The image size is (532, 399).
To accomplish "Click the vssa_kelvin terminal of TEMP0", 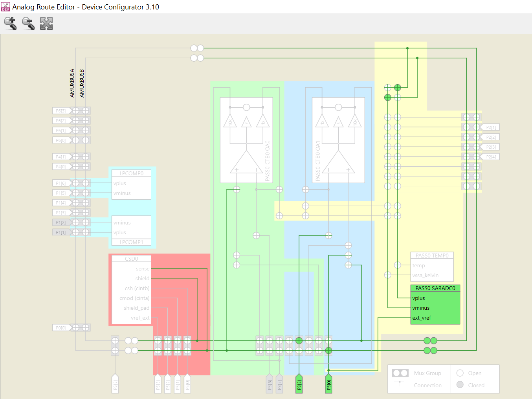I will point(426,275).
